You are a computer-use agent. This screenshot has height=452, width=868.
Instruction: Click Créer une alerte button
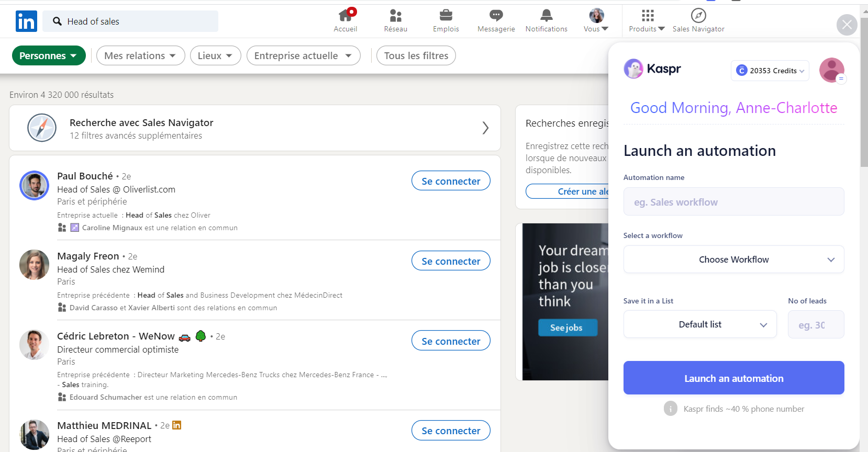coord(567,191)
